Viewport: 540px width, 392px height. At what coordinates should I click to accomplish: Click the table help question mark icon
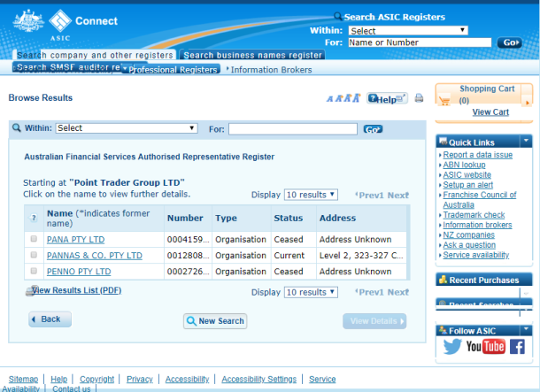[34, 218]
